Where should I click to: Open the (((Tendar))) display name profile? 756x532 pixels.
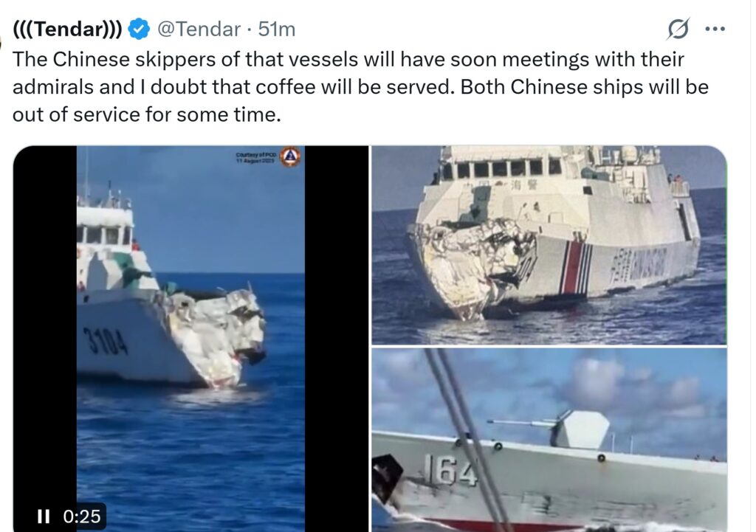66,30
